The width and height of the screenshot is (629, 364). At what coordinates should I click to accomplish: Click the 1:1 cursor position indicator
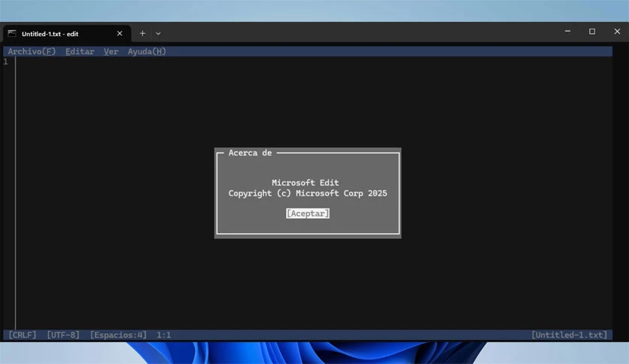164,335
